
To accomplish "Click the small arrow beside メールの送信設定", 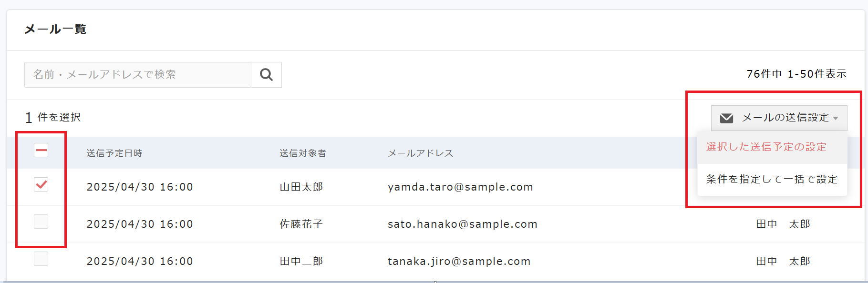I will [x=836, y=118].
